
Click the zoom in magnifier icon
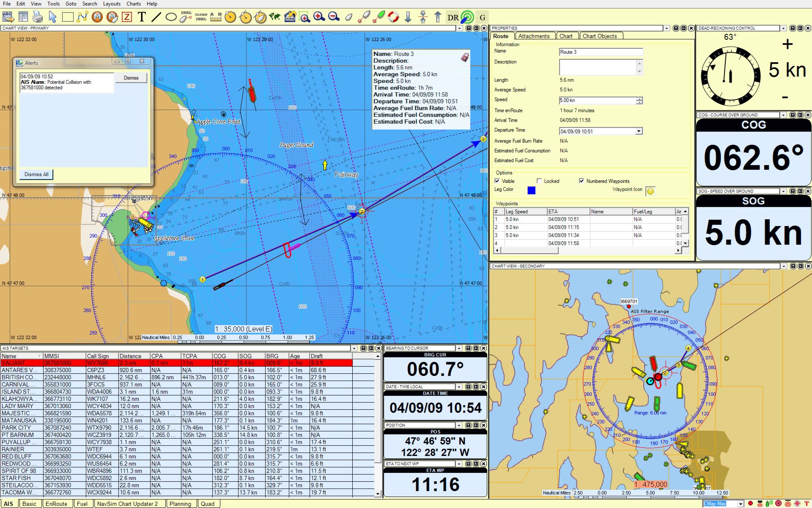pyautogui.click(x=319, y=17)
